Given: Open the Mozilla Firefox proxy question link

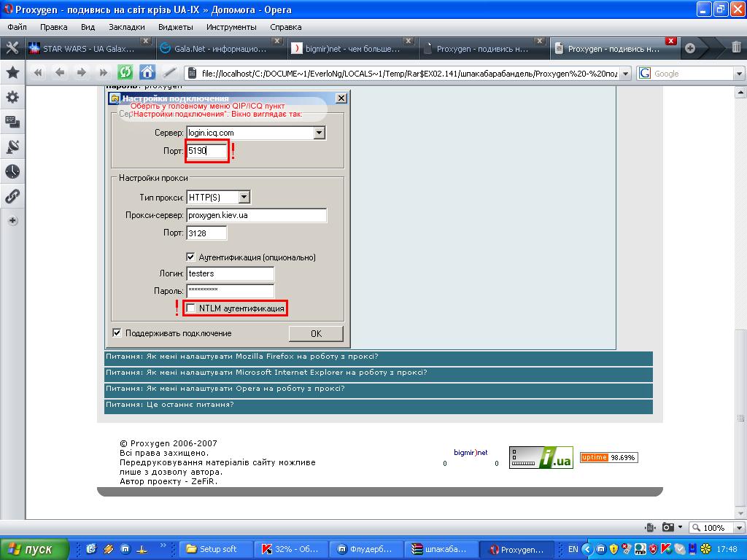Looking at the screenshot, I should (241, 357).
